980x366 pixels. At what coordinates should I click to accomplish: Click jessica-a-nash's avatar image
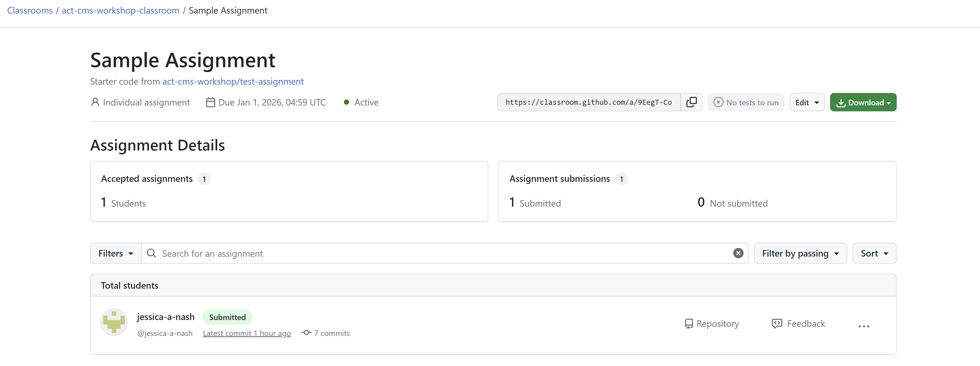[x=114, y=322]
